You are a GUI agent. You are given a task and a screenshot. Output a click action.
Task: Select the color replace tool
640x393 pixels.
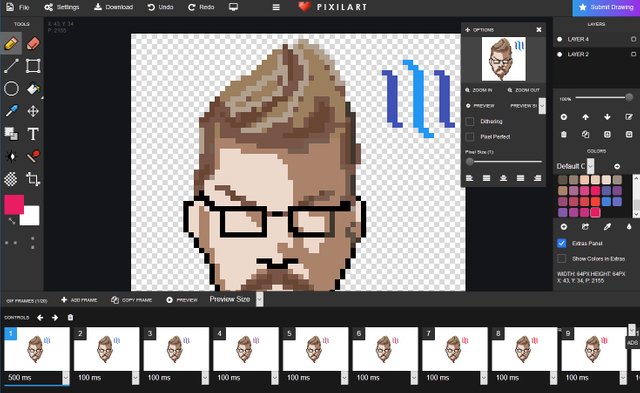[x=11, y=133]
